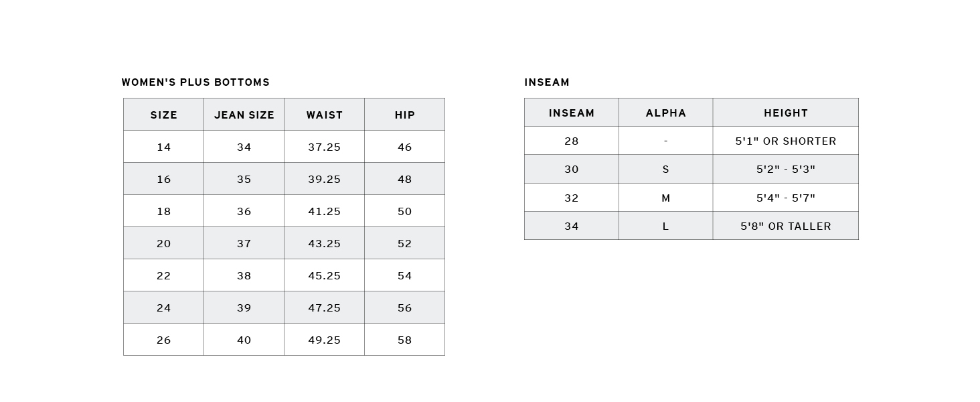Select alpha size S cell
Viewport: 980px width, 402px height.
click(666, 170)
